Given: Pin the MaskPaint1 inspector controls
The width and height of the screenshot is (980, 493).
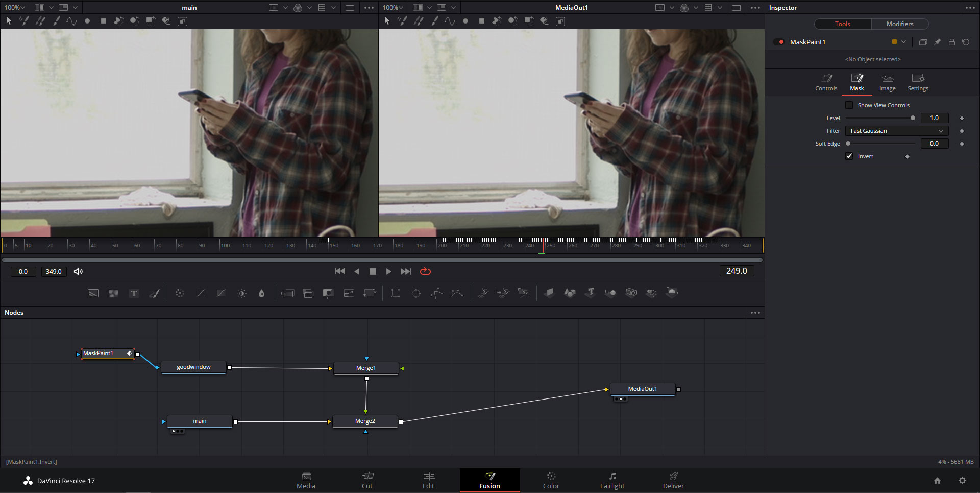Looking at the screenshot, I should click(937, 42).
